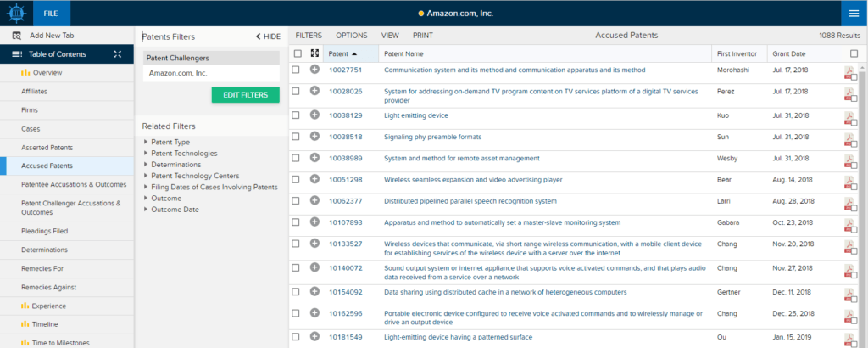Open PDF icon for Signaling phy preamble row
The width and height of the screenshot is (868, 348).
[848, 139]
